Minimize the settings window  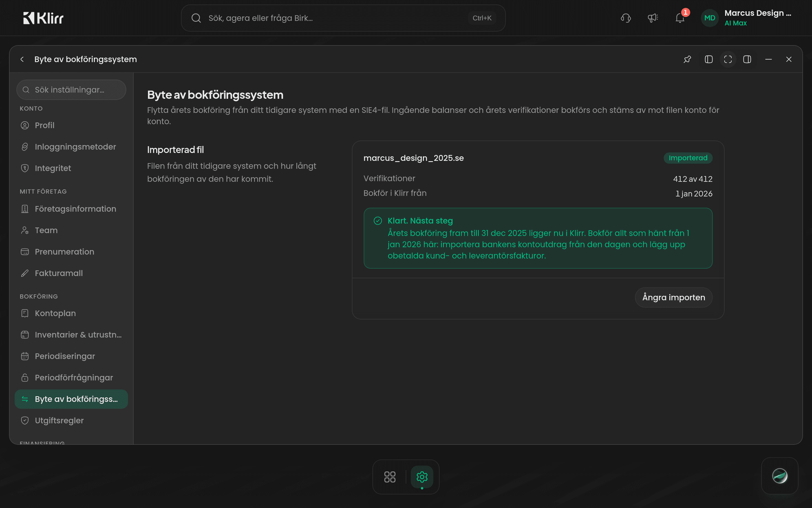(x=768, y=60)
